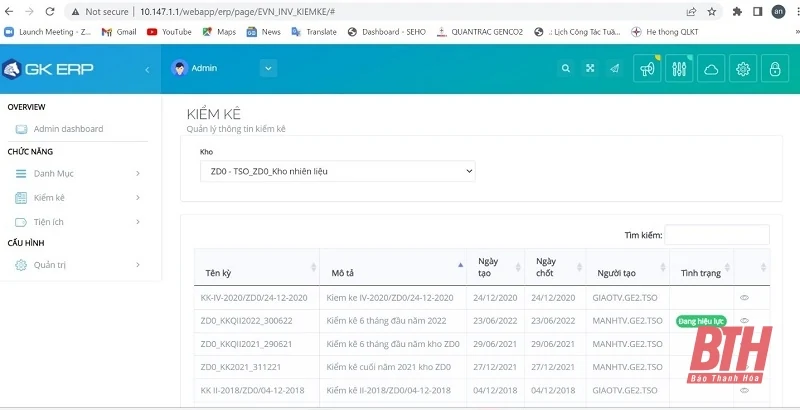Open the Maps bookmark
This screenshot has width=800, height=410.
click(219, 32)
